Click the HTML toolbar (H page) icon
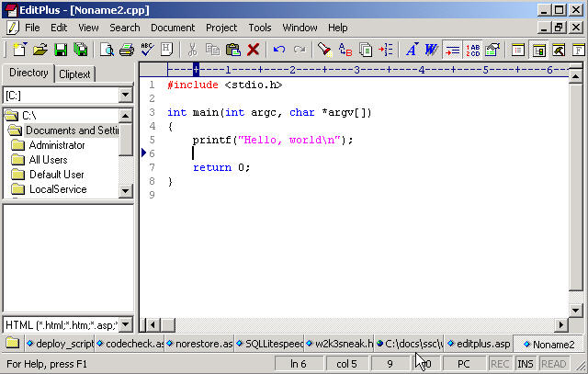 click(166, 49)
